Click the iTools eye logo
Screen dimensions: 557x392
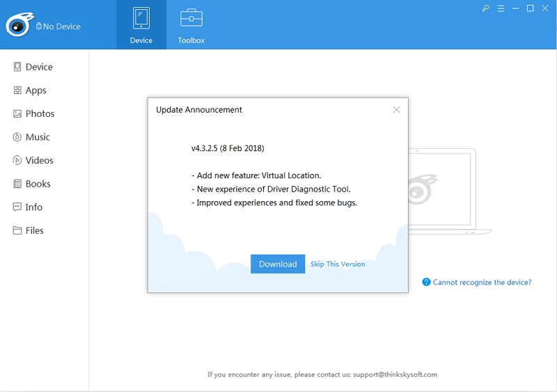(x=19, y=24)
